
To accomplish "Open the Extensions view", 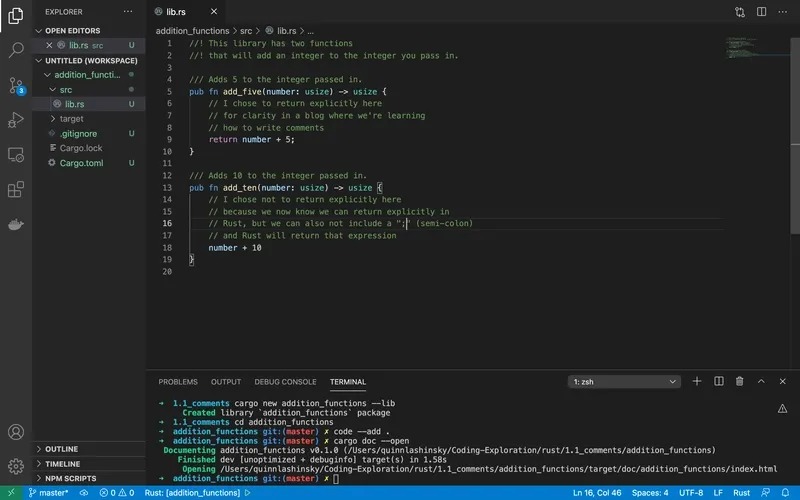I will [x=16, y=189].
